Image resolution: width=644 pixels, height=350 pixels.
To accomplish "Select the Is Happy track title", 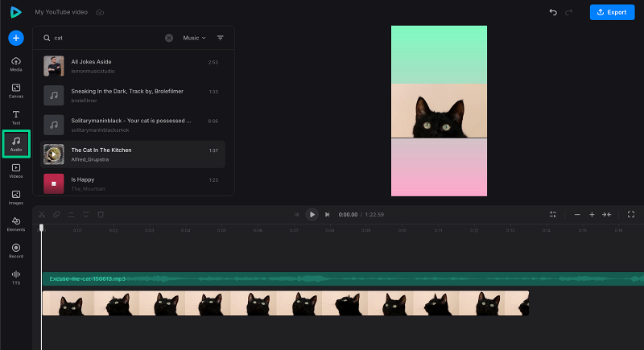I will pos(83,179).
